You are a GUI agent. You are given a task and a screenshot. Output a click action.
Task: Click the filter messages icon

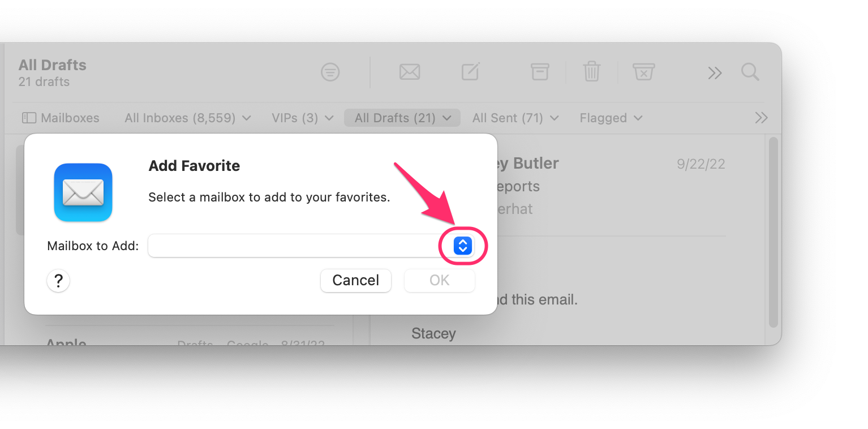[x=330, y=72]
